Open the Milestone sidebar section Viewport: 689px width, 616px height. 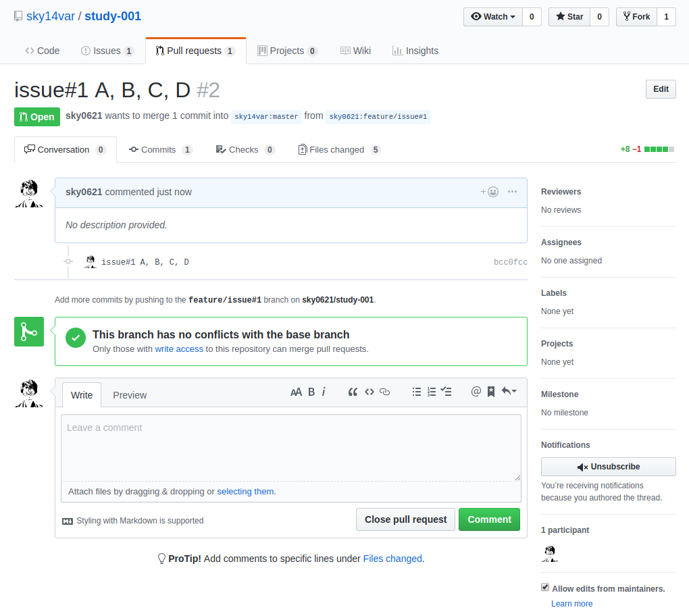pyautogui.click(x=559, y=394)
